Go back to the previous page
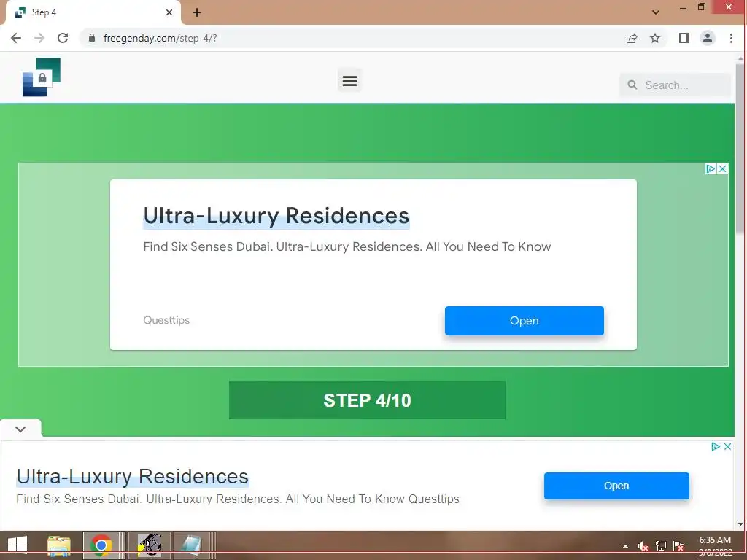The width and height of the screenshot is (747, 560). tap(16, 38)
